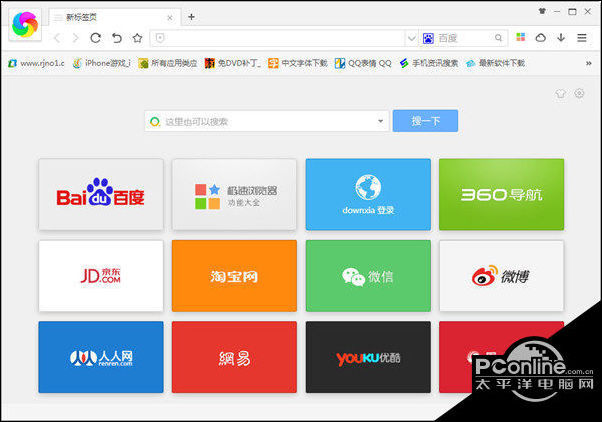Open the hamburger main menu

pos(582,38)
